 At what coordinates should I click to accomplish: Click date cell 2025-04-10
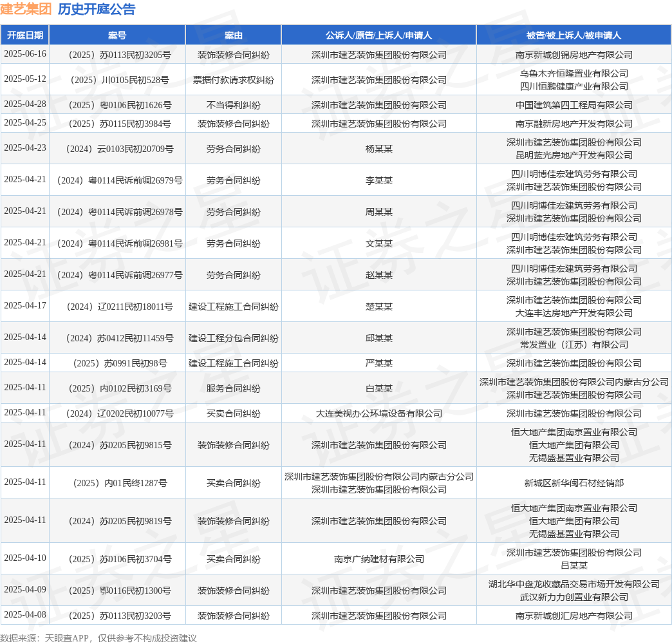[25, 558]
